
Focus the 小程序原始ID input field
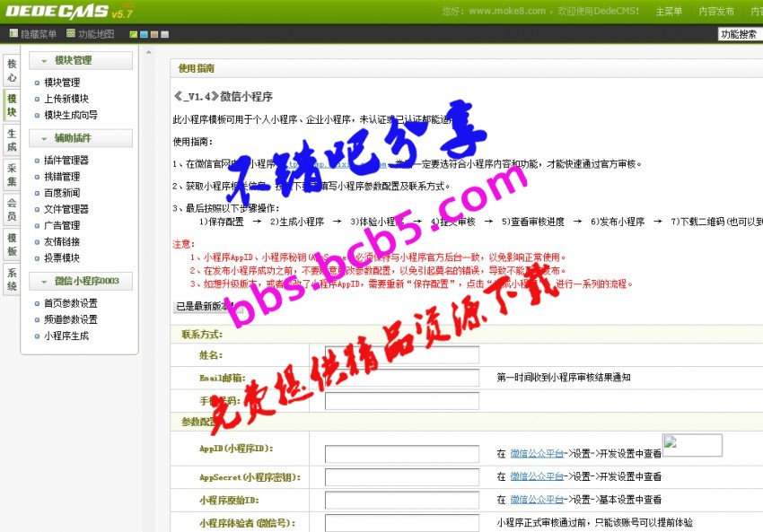tap(402, 500)
